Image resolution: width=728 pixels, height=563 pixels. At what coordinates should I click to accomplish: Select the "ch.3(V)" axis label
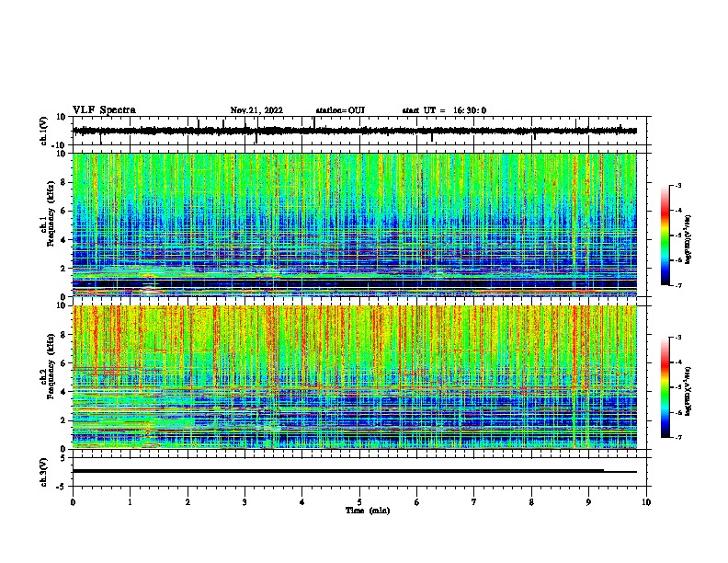pyautogui.click(x=44, y=472)
